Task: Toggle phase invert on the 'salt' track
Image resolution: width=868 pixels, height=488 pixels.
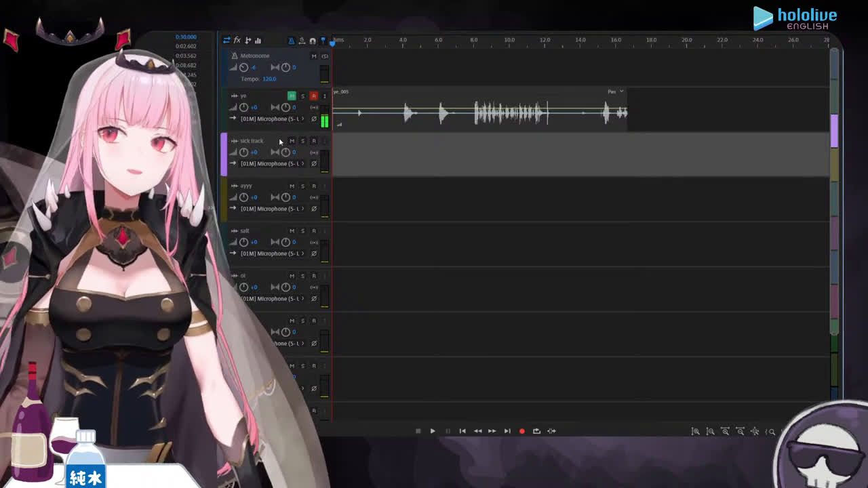Action: click(313, 253)
